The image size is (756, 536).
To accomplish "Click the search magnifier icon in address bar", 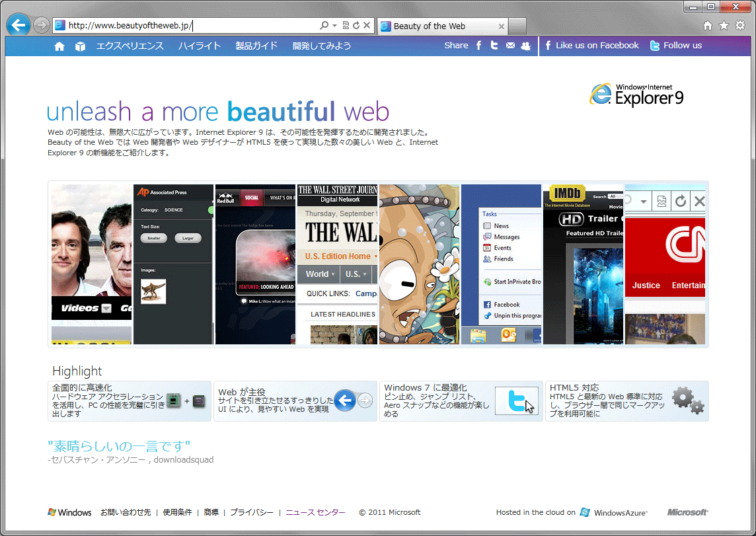I will click(x=324, y=25).
